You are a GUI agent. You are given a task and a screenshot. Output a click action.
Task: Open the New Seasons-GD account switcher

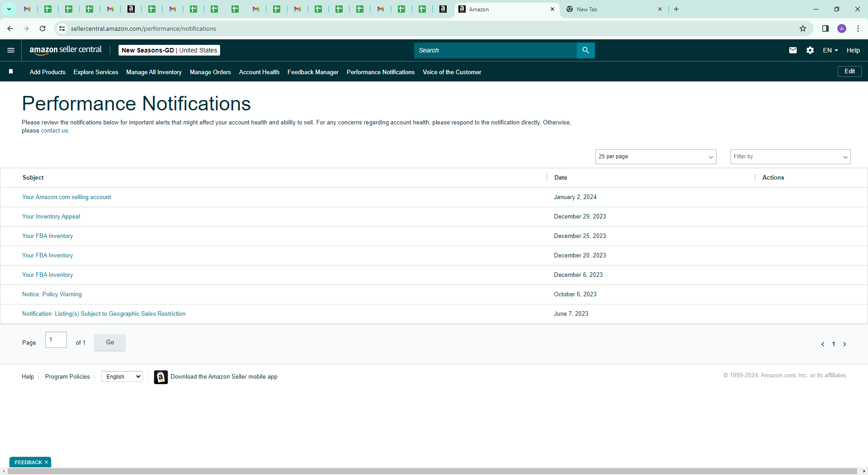point(169,50)
